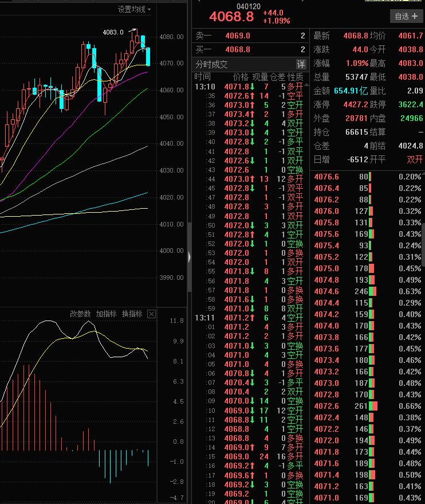This screenshot has width=425, height=504.
Task: Select the 分时成交 section header
Action: [211, 65]
